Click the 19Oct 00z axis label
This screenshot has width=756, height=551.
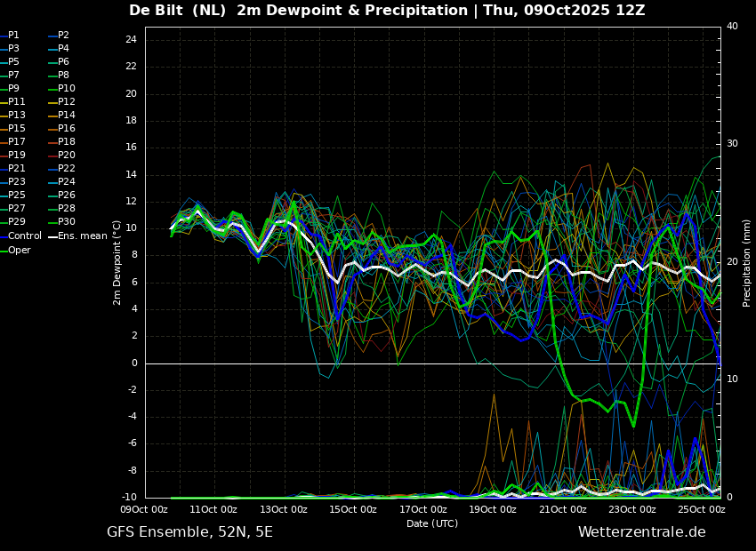click(x=493, y=509)
